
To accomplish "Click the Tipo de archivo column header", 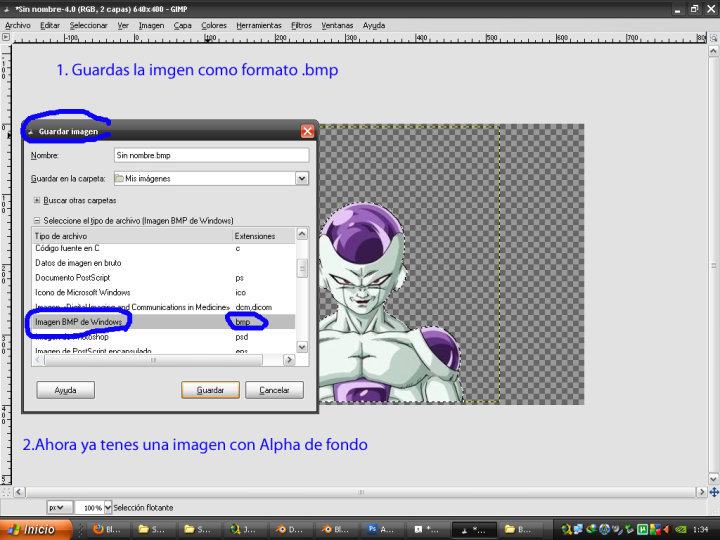I will click(132, 236).
